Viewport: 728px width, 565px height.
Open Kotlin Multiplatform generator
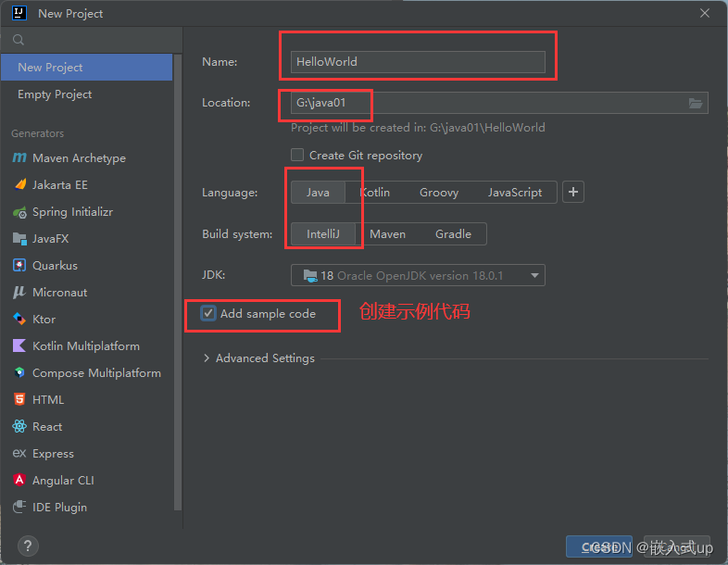click(87, 345)
